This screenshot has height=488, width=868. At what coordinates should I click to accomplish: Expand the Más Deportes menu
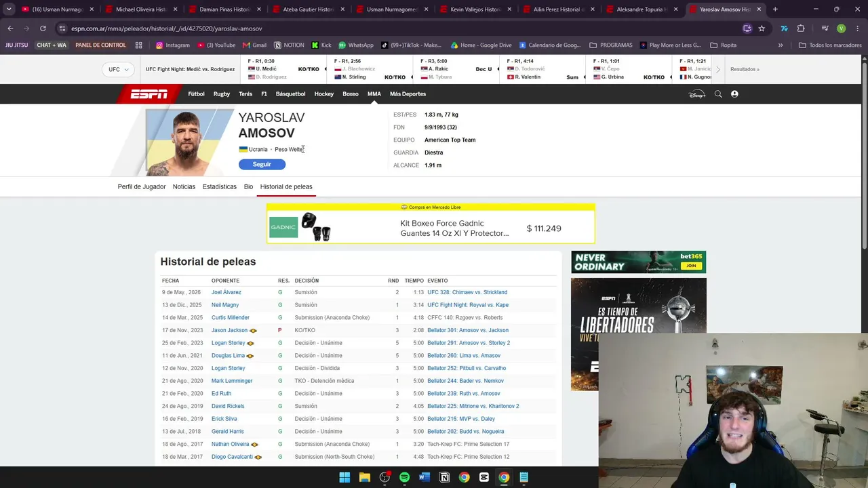click(408, 94)
